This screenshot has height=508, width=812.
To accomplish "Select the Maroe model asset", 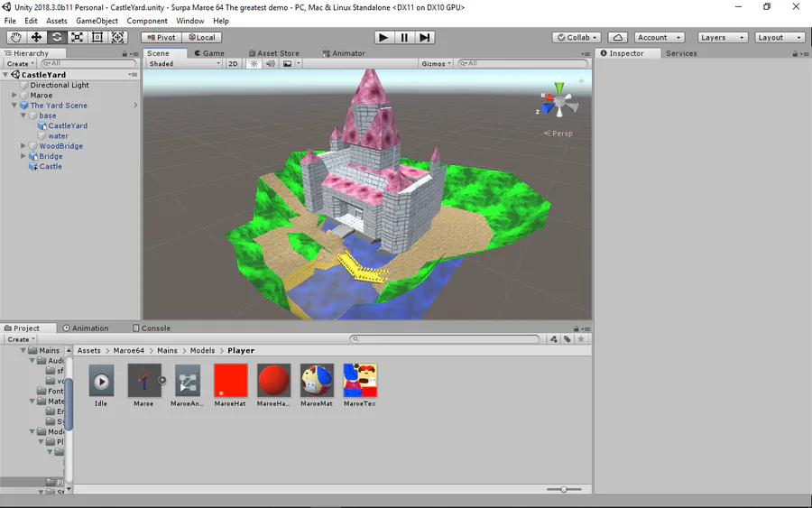I will (144, 384).
